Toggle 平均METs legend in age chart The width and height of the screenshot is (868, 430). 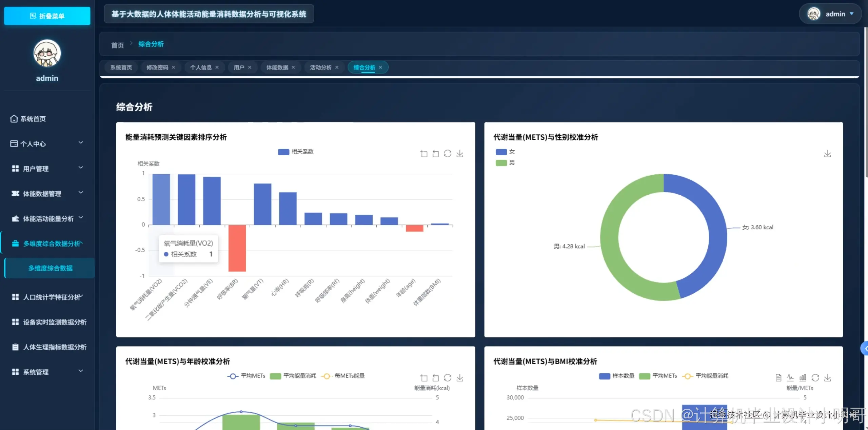coord(246,376)
